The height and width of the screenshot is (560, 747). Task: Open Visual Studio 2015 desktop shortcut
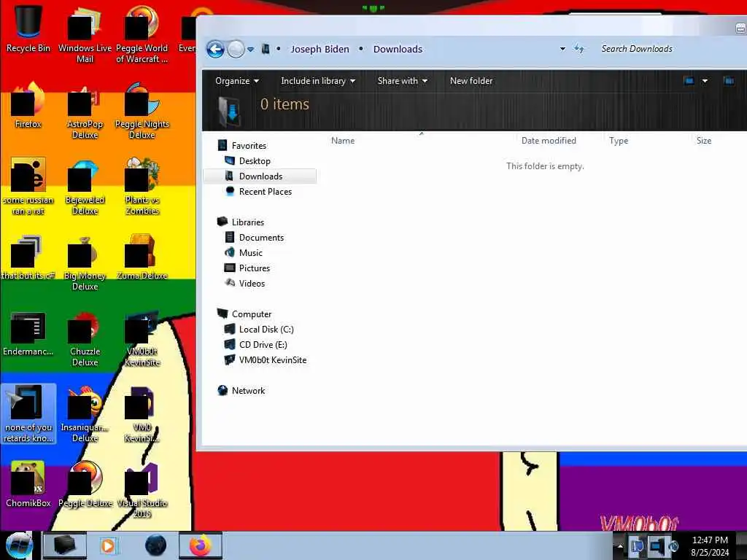click(142, 491)
